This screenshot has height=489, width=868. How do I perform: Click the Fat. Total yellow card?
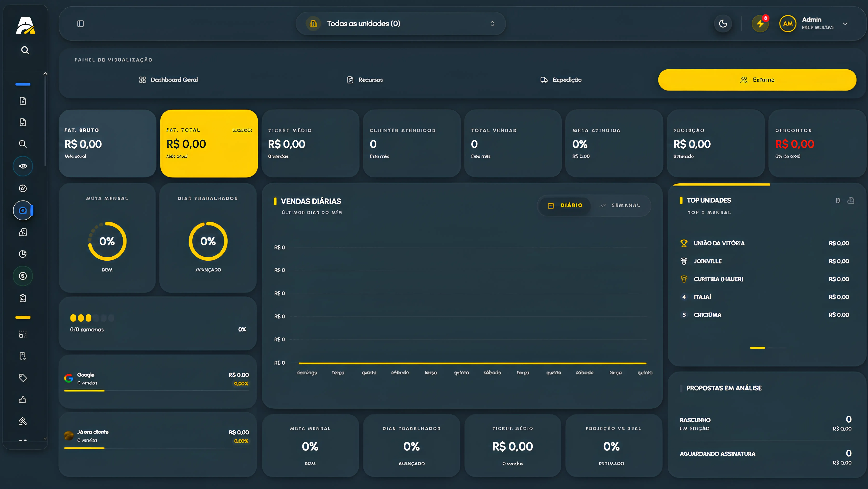point(209,143)
